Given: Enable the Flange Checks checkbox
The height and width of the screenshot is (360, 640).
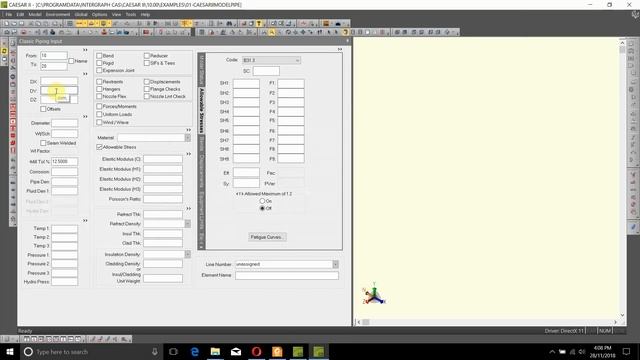Looking at the screenshot, I should 147,89.
